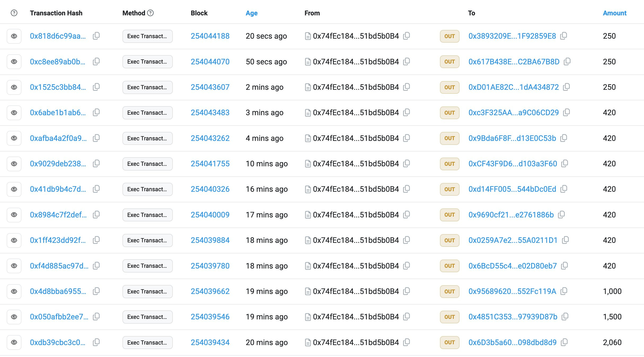The image size is (644, 357).
Task: Copy To address 0xc3F325AA...a9C06CD29
Action: click(x=566, y=113)
